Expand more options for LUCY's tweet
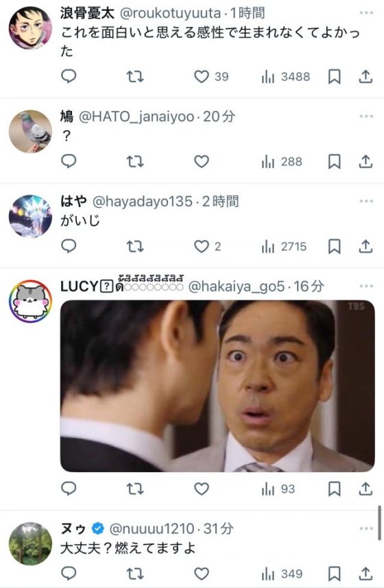 [x=366, y=286]
